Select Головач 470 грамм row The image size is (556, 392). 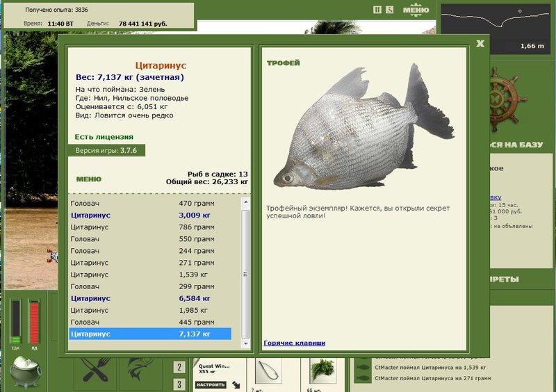151,203
